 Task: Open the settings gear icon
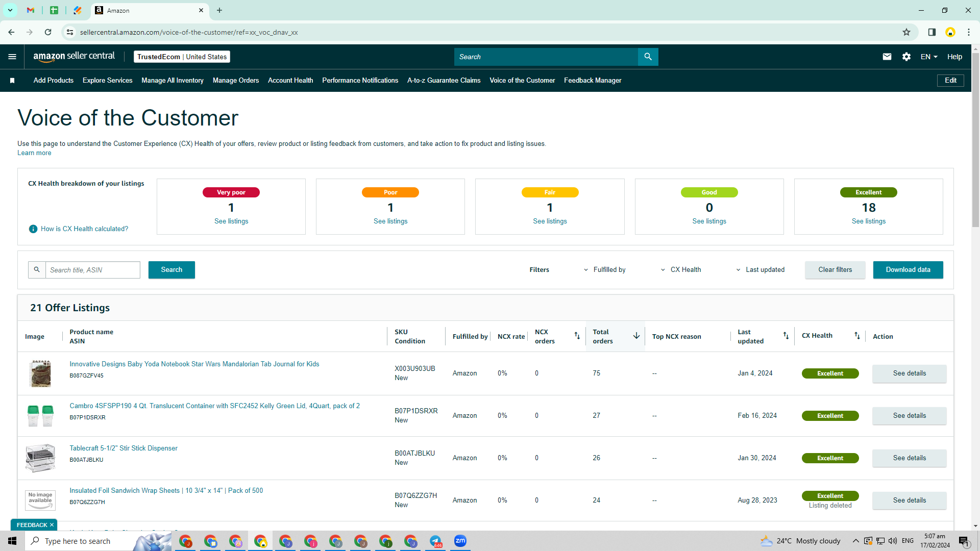click(906, 57)
